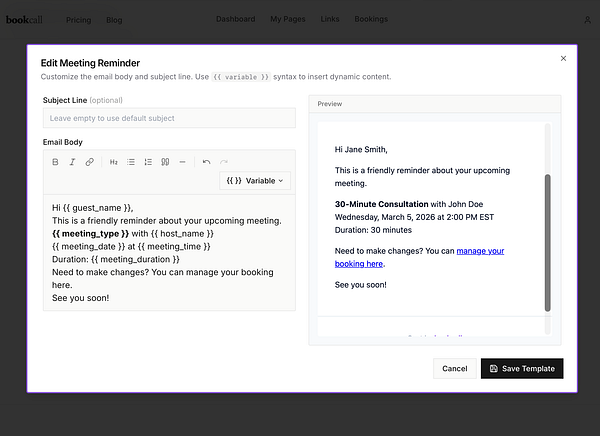Viewport: 600px width, 436px height.
Task: Click the Preview panel header
Action: coord(435,104)
